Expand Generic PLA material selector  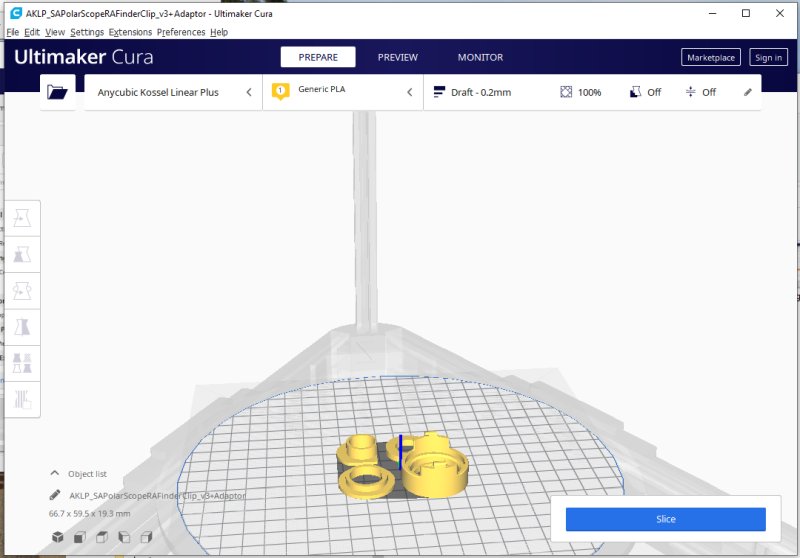343,92
